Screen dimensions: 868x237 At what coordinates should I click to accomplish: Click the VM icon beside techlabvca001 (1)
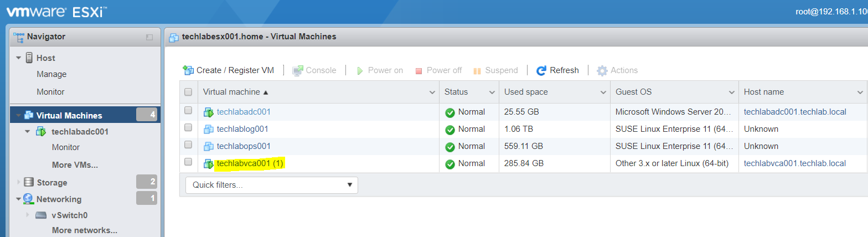[x=209, y=164]
